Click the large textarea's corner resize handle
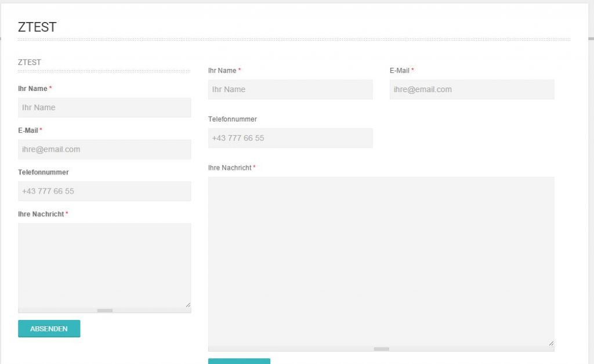Screen dimensions: 594x364 coord(550,343)
